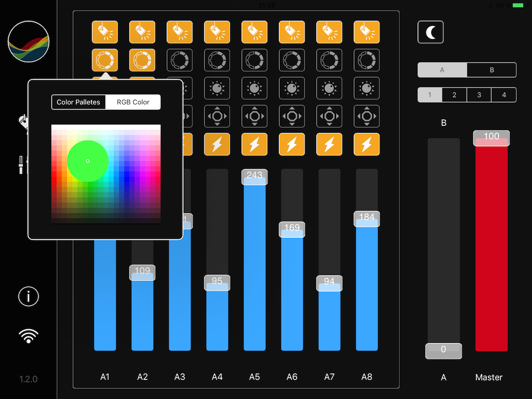532x399 pixels.
Task: Select page 3 button
Action: pyautogui.click(x=479, y=95)
